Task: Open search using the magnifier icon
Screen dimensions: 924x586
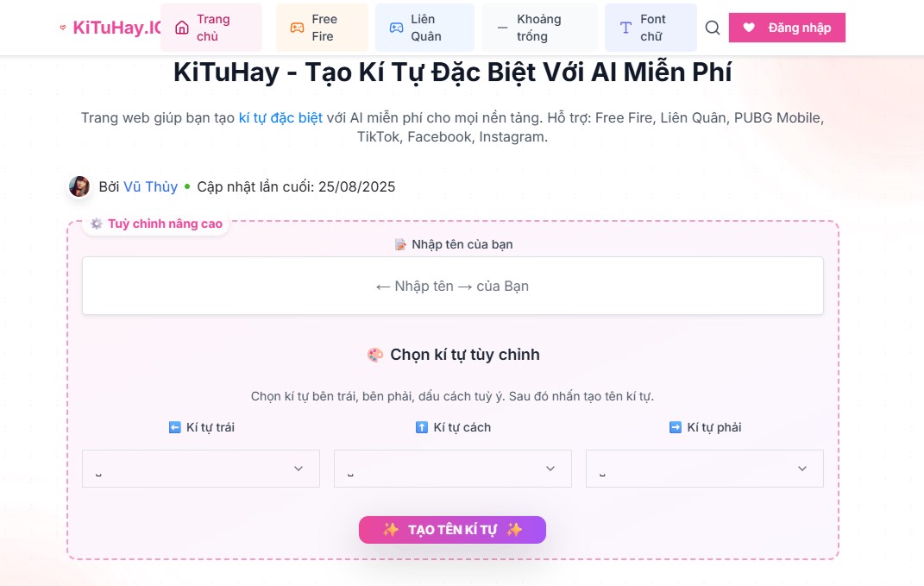Action: [712, 28]
